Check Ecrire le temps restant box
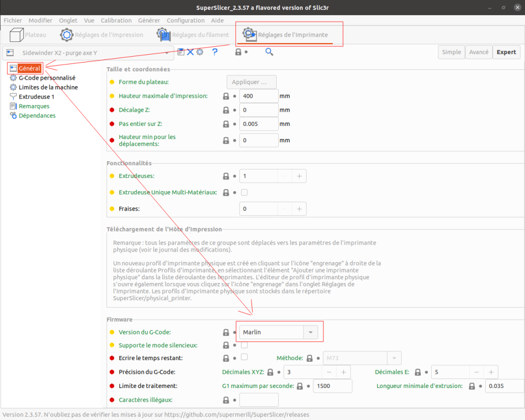525x420 pixels. coord(245,357)
